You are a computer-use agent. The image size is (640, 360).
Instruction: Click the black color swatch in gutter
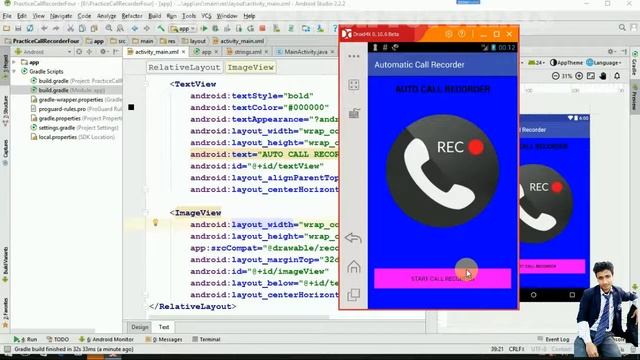[x=131, y=107]
